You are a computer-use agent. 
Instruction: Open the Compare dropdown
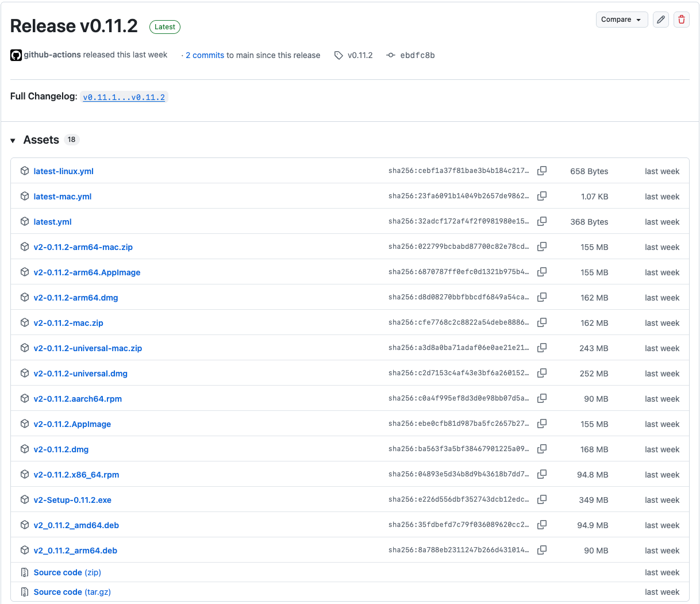pyautogui.click(x=621, y=19)
